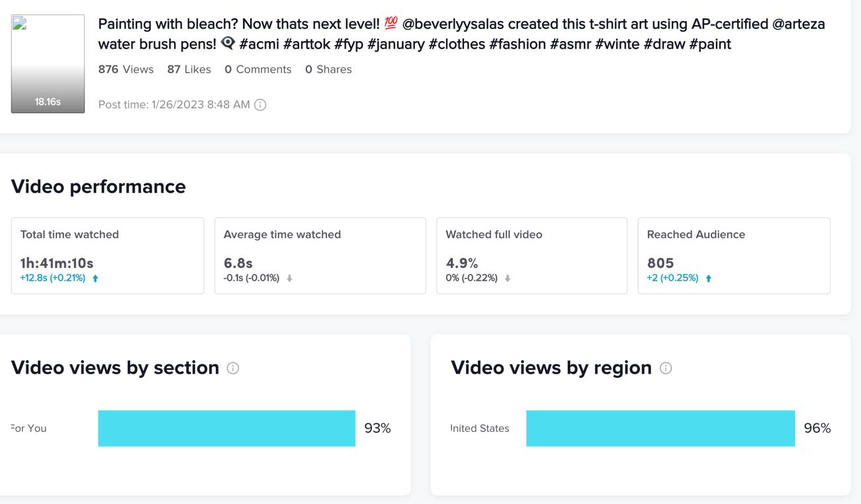
Task: Click the up arrow under Reached Audience
Action: pos(708,278)
